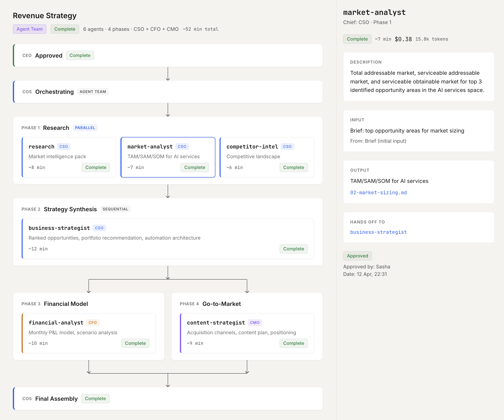Click the CSO tag on the research card
The height and width of the screenshot is (420, 504).
coord(64,147)
